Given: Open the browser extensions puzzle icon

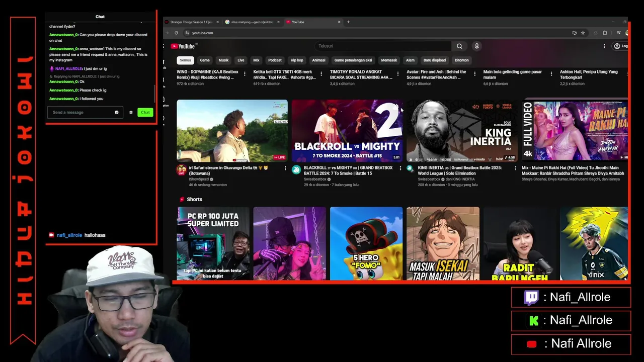Looking at the screenshot, I should (x=605, y=33).
